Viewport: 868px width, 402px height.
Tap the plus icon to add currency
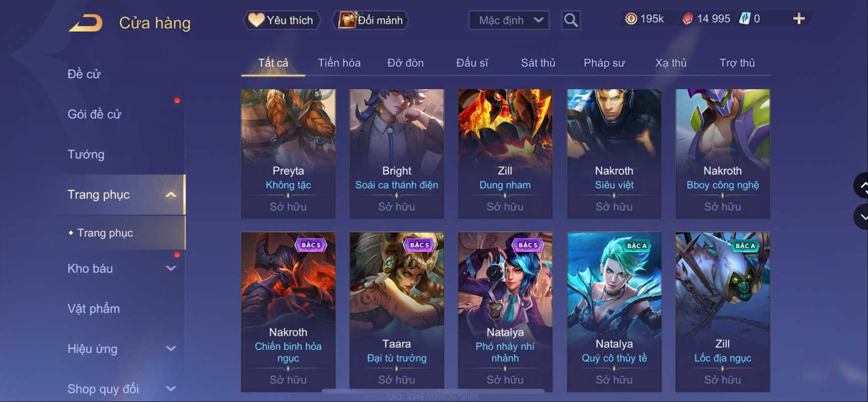[x=798, y=19]
